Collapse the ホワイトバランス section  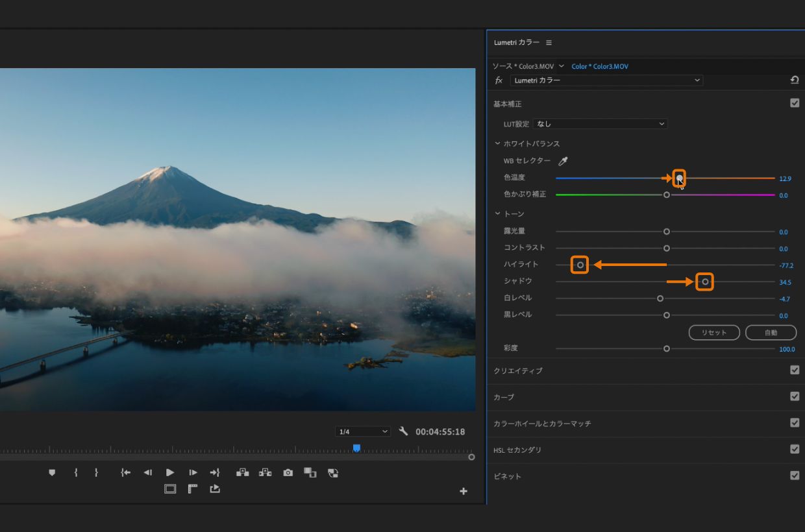click(498, 144)
